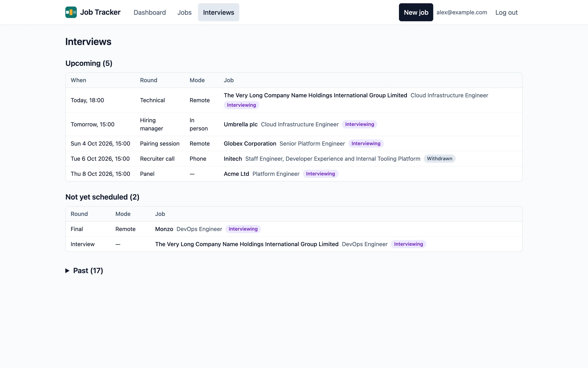Screen dimensions: 588x368
Task: Open the Acme Ltd job
Action: tap(236, 174)
